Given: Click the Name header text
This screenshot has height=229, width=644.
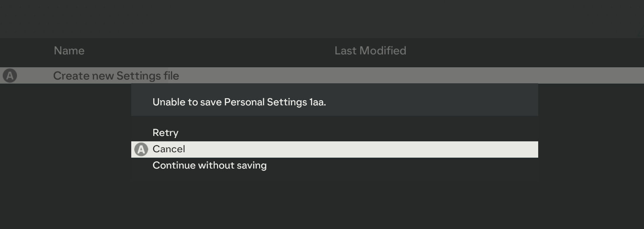Looking at the screenshot, I should click(69, 51).
